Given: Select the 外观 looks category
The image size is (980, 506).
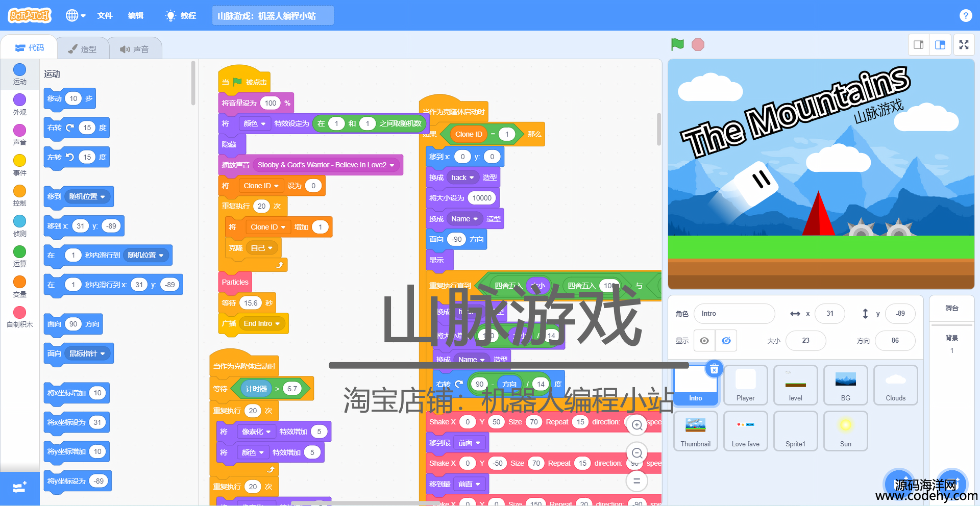Looking at the screenshot, I should [19, 105].
